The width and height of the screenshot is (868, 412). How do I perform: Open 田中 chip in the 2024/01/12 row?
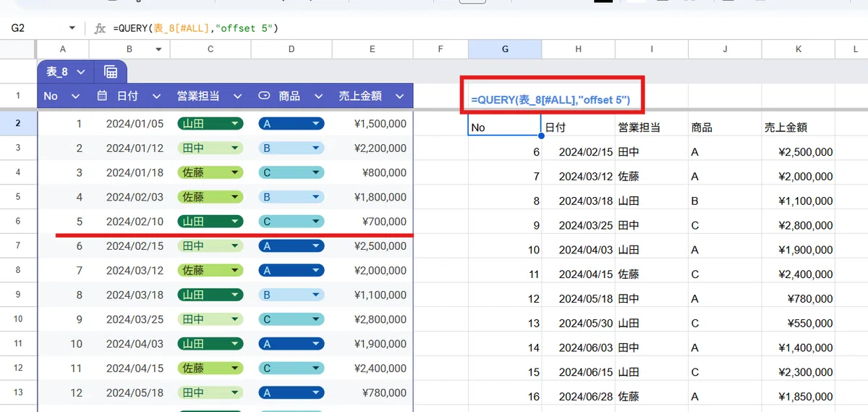coord(210,148)
